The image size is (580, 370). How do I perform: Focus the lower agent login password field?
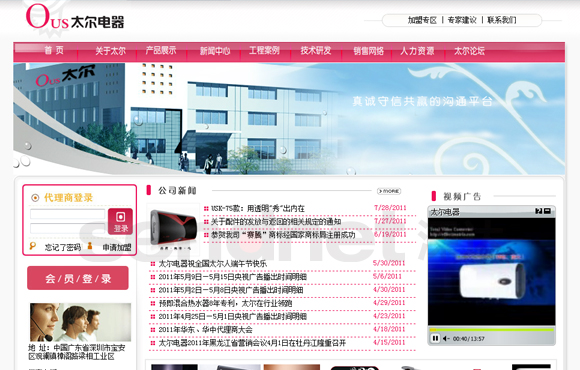68,228
